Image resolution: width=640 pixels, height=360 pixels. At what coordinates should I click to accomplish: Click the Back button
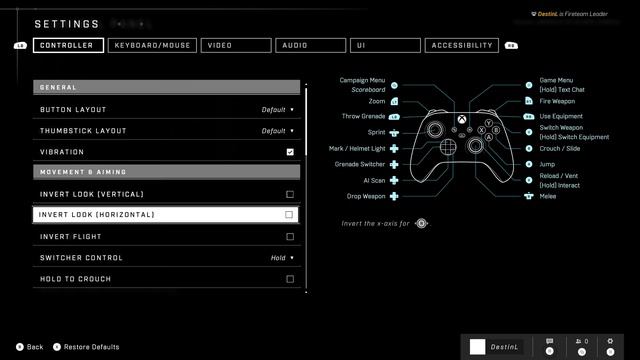[x=29, y=347]
